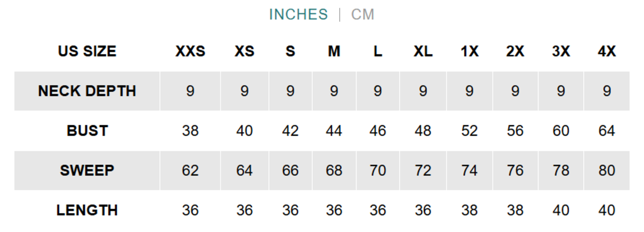Select the S size column header

[290, 52]
